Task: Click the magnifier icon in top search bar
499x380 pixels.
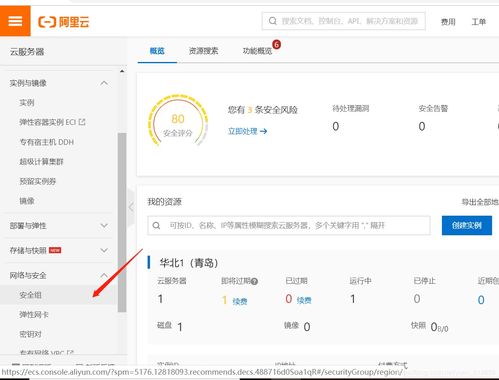Action: [273, 21]
